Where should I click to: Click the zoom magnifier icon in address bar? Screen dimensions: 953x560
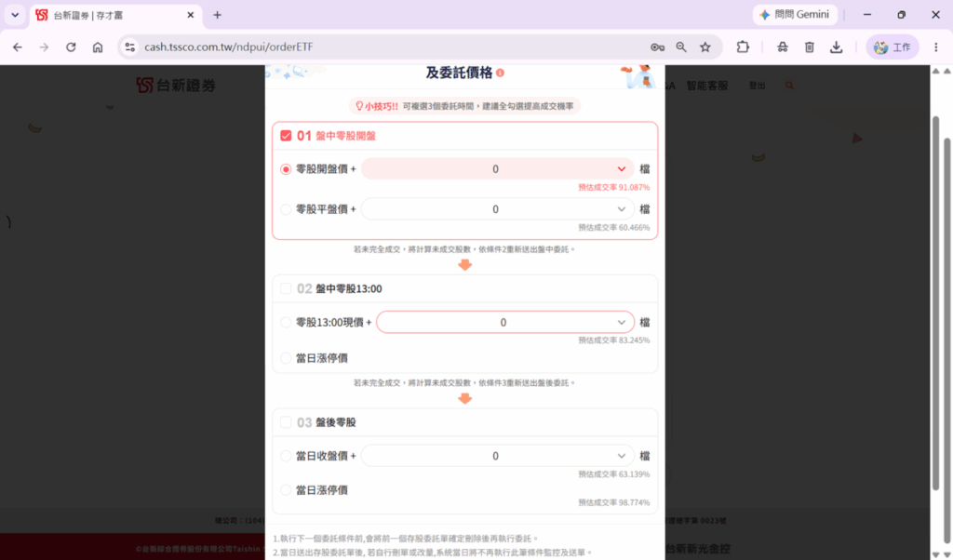pos(681,47)
